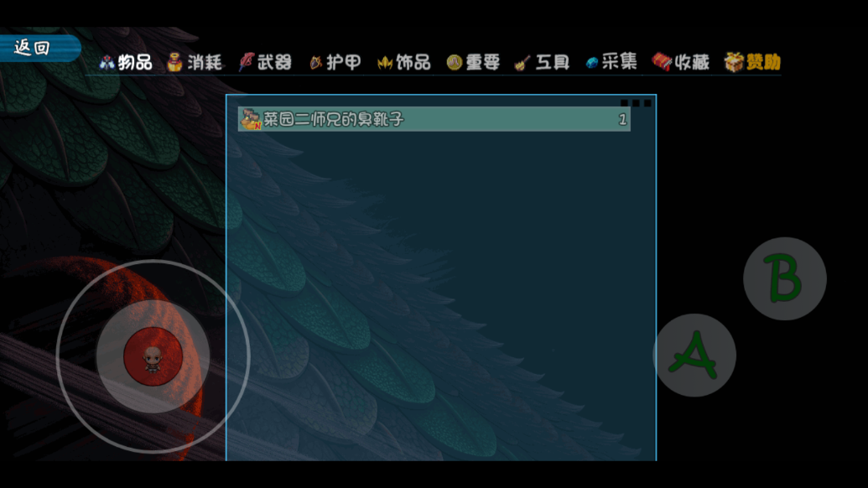Click the 消耗 potion jar icon
Image resolution: width=868 pixels, height=488 pixels.
(x=175, y=63)
